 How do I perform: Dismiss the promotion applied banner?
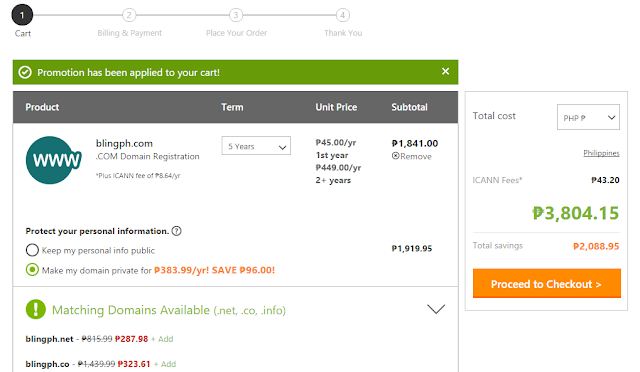(445, 71)
